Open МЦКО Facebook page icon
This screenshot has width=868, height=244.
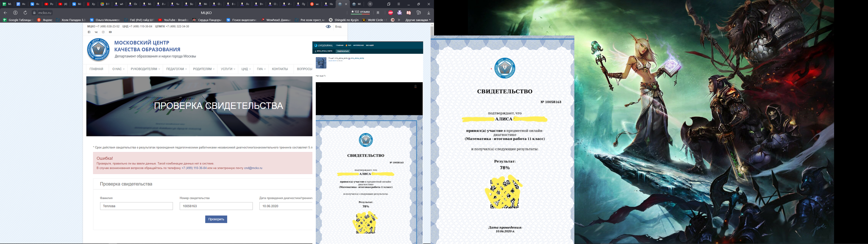89,32
